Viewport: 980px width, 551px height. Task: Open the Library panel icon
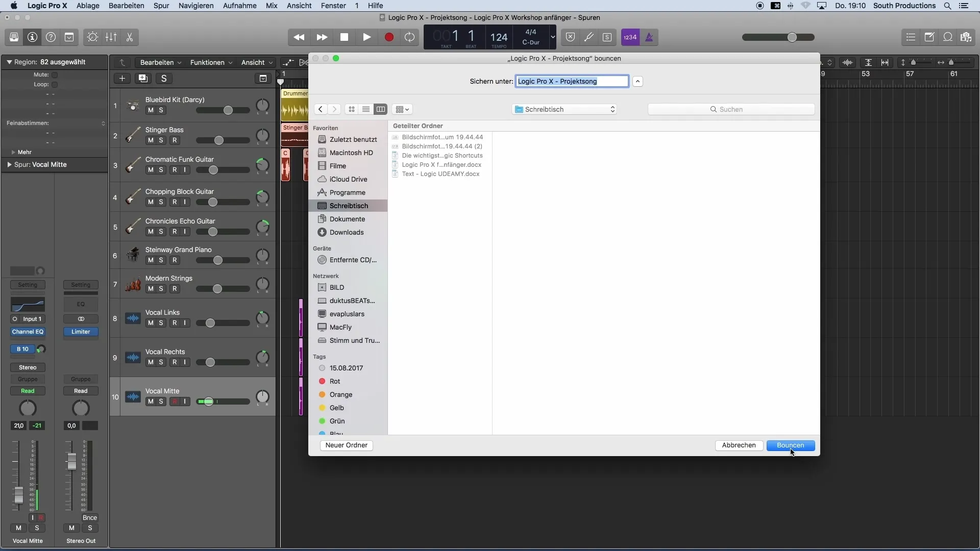pyautogui.click(x=14, y=37)
